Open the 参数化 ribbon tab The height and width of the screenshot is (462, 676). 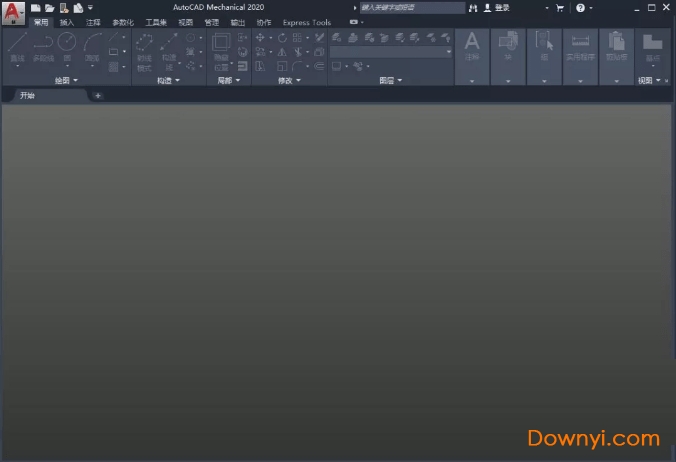[x=123, y=22]
